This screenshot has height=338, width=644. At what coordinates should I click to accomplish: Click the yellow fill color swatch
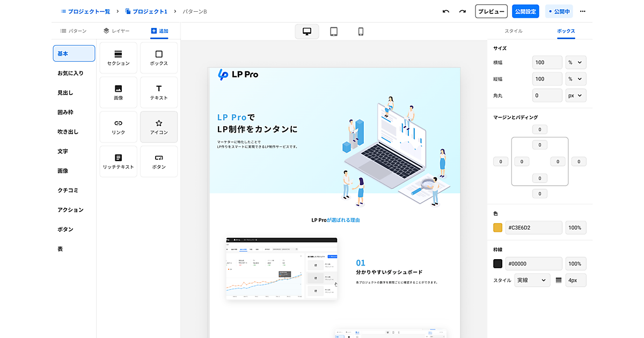tap(498, 227)
